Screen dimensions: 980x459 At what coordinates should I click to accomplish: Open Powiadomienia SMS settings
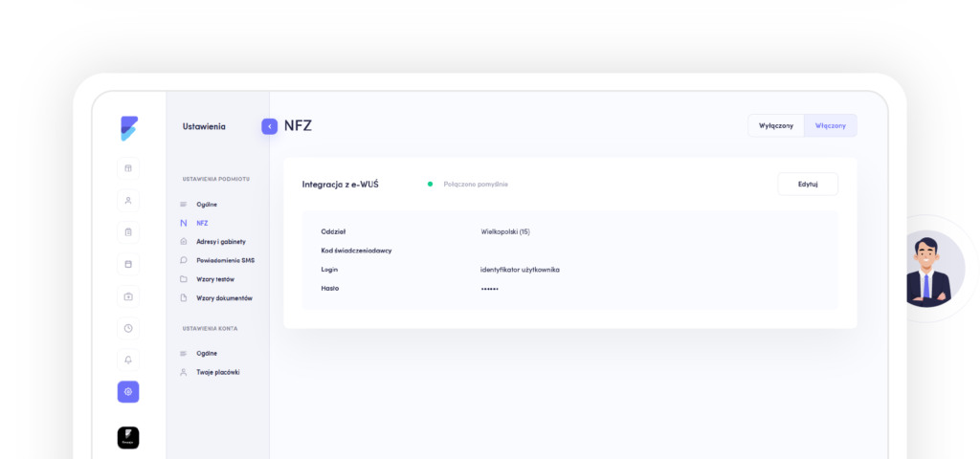point(217,260)
